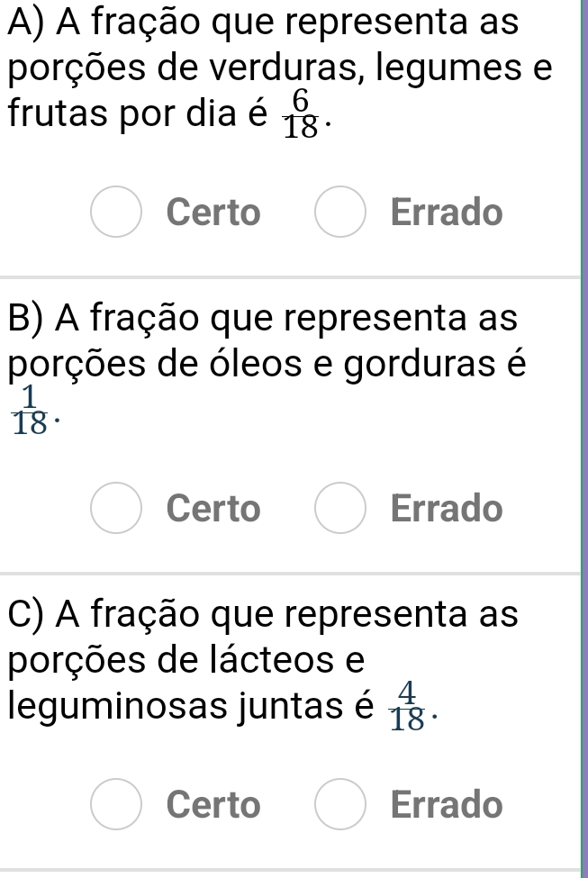This screenshot has height=878, width=588.
Task: Click the 'Certo' label text under statement A
Action: [x=213, y=213]
